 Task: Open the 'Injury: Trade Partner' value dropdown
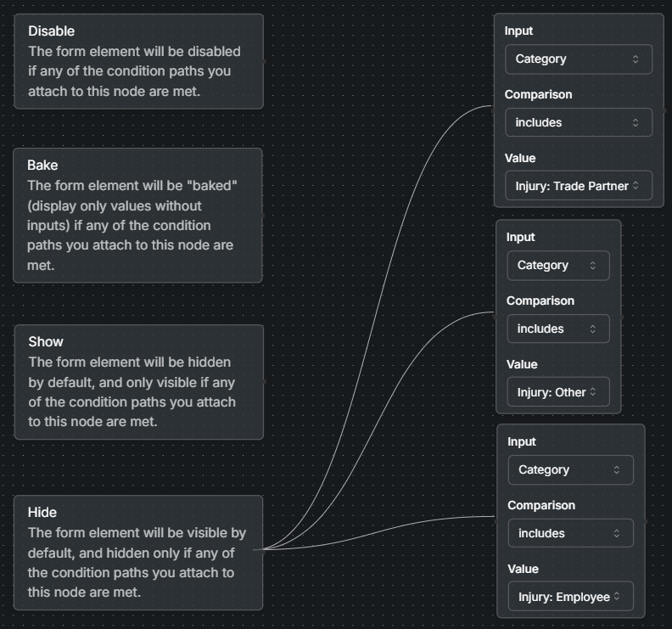(578, 187)
